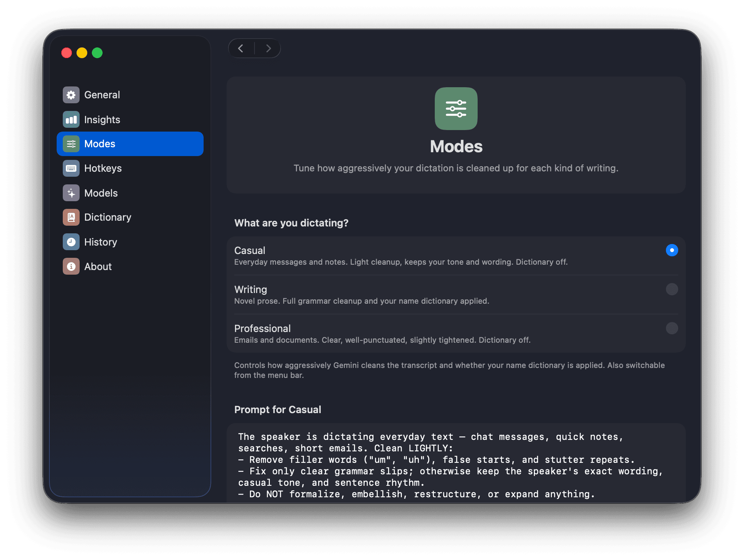Minimize the window with the yellow button
744x560 pixels.
click(x=82, y=53)
